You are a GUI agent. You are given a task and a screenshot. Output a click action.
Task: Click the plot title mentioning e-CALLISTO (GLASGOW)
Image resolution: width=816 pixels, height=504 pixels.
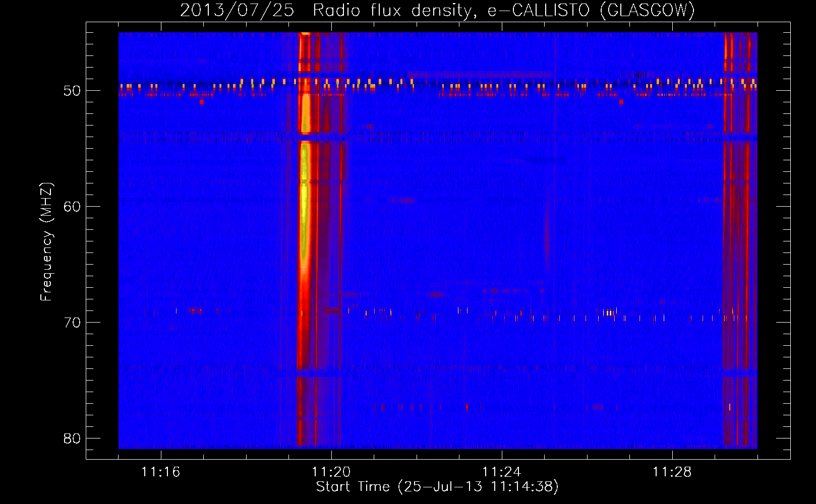click(437, 10)
